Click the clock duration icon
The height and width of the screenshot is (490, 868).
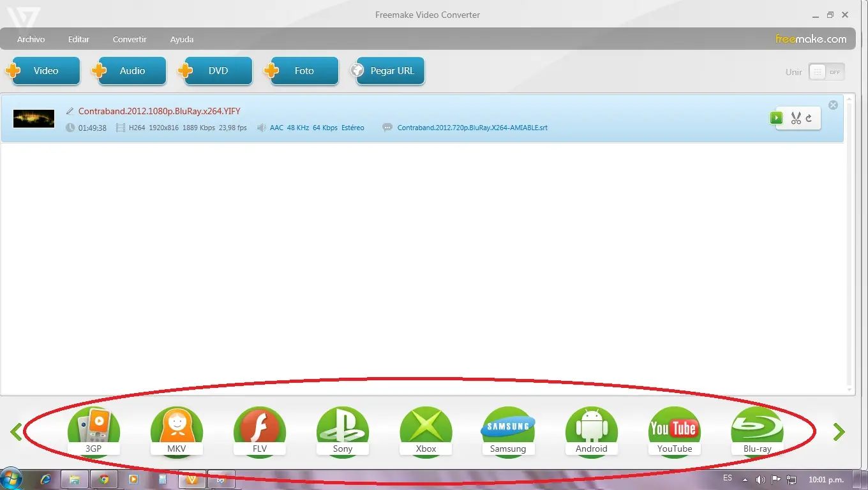[x=70, y=128]
